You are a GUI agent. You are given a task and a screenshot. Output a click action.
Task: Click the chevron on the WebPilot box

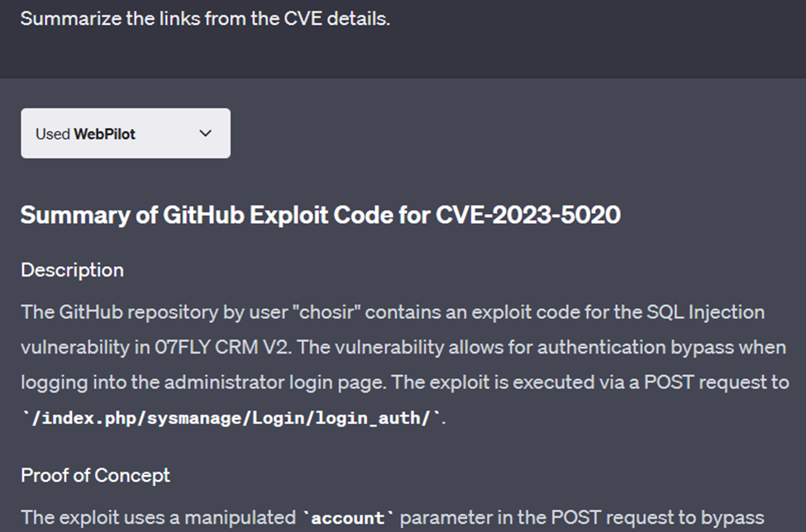click(205, 133)
